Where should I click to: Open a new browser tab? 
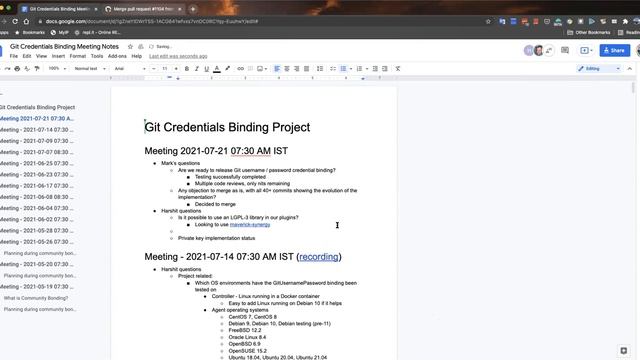193,9
